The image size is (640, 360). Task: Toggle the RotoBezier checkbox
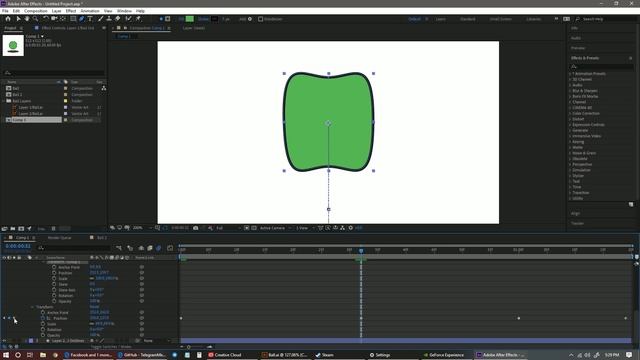coord(260,19)
